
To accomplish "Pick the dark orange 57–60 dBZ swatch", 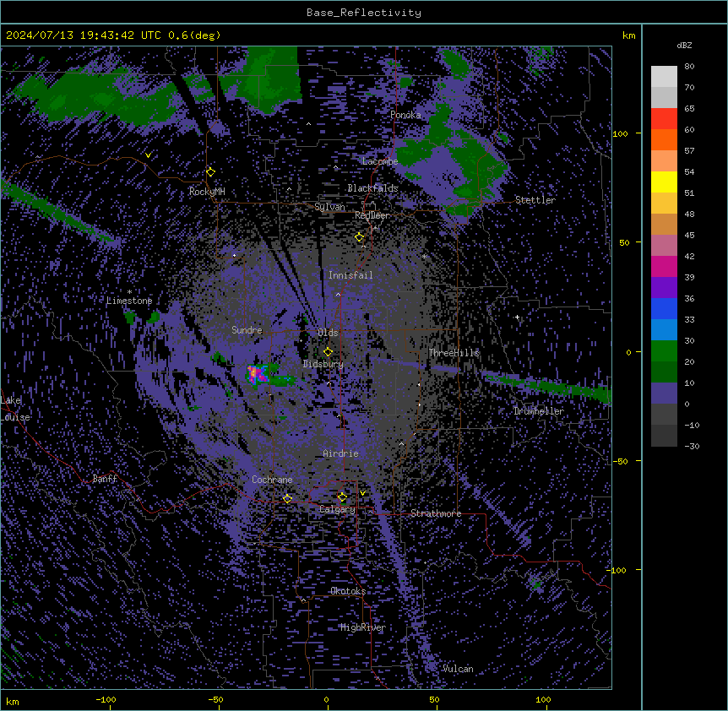I will [x=664, y=139].
